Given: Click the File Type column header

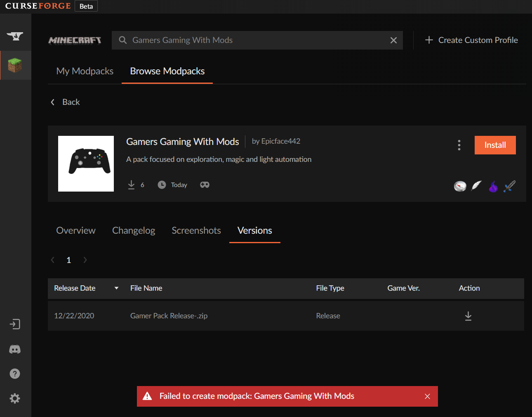Looking at the screenshot, I should (x=330, y=288).
